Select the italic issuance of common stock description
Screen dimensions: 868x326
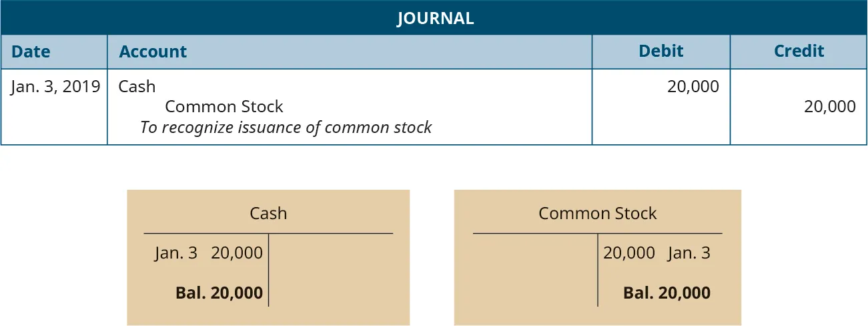tap(286, 127)
